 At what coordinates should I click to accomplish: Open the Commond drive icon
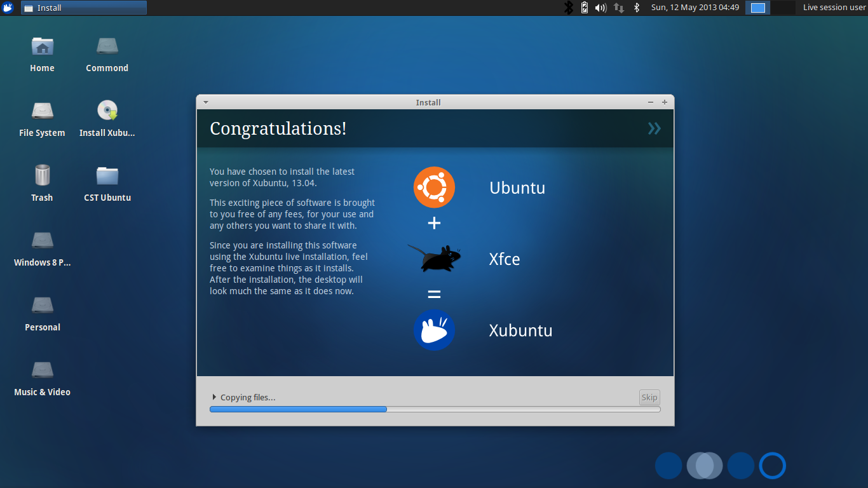[x=107, y=46]
